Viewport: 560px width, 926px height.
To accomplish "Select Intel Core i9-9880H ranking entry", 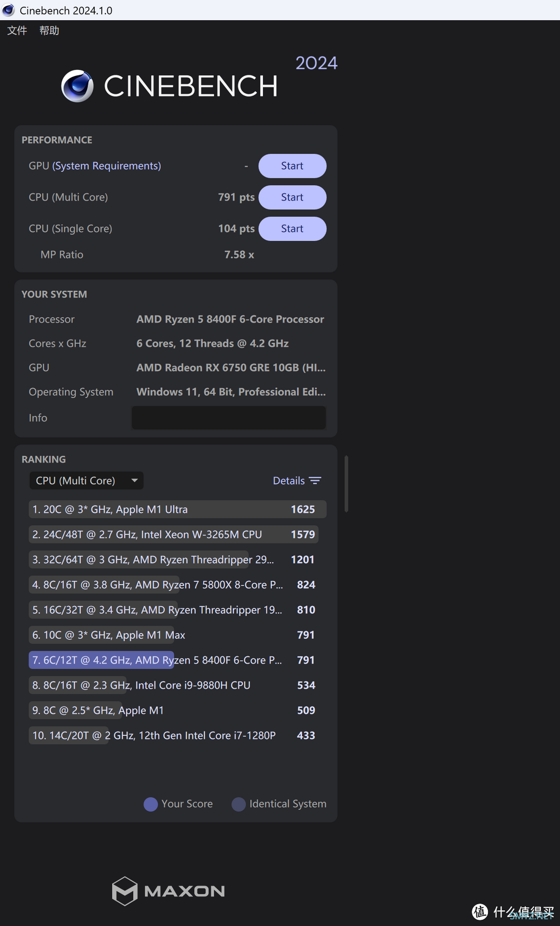I will tap(176, 685).
